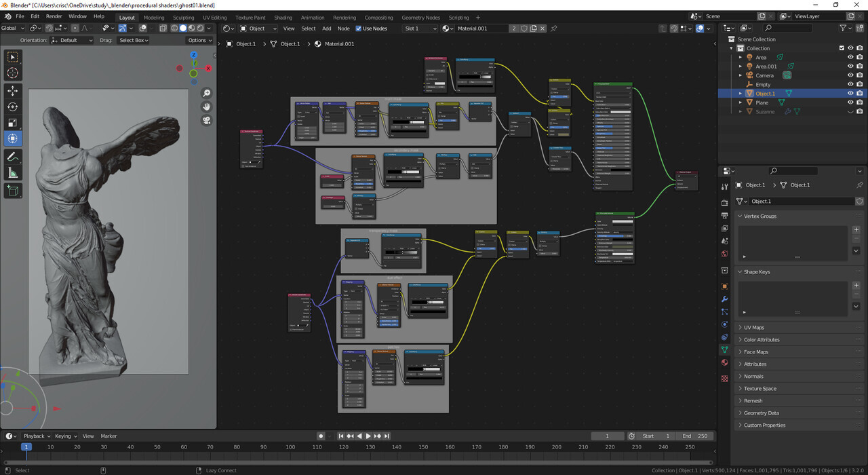Screen dimensions: 868x475
Task: Open the Material properties tab
Action: click(724, 363)
